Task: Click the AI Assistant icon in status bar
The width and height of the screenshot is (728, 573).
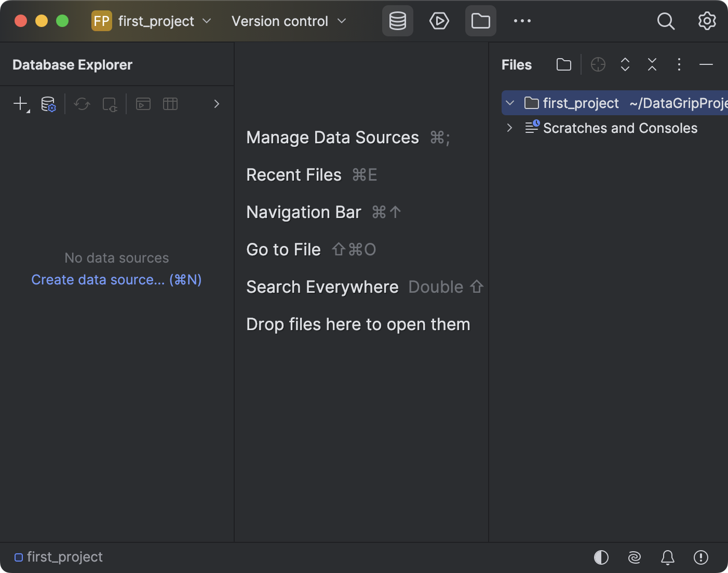Action: (634, 557)
